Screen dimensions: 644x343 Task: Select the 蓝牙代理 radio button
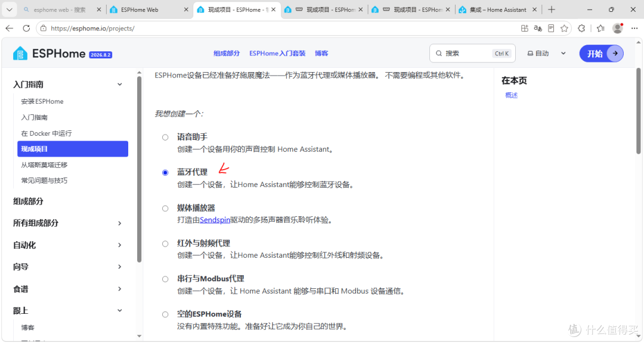165,173
